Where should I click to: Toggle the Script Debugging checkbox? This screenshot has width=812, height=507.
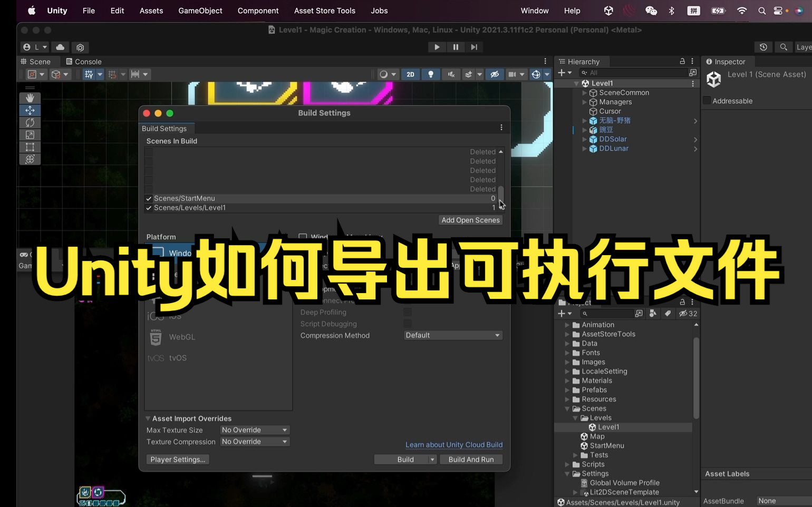(x=407, y=324)
